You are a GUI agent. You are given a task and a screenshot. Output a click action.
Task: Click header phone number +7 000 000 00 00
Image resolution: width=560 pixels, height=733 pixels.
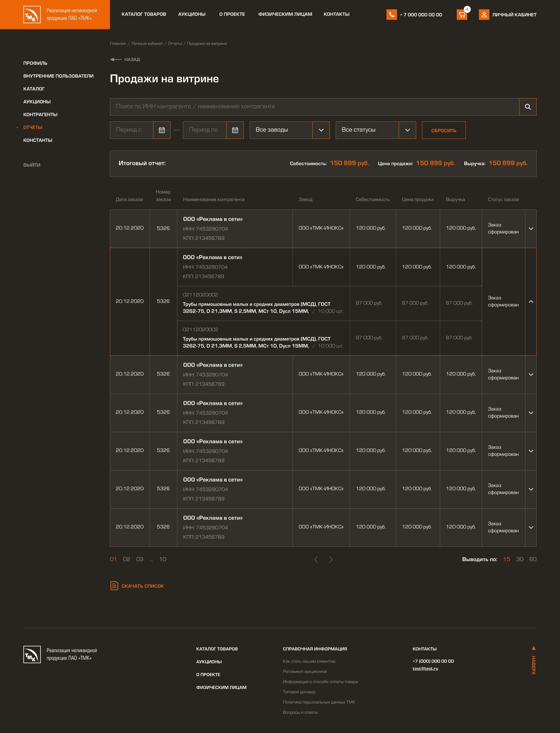(421, 15)
